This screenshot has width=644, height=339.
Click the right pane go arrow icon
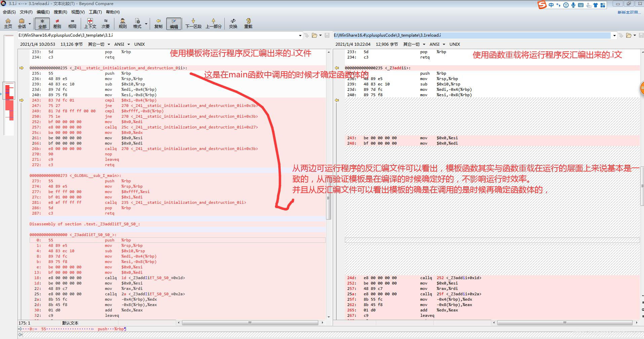pos(621,35)
